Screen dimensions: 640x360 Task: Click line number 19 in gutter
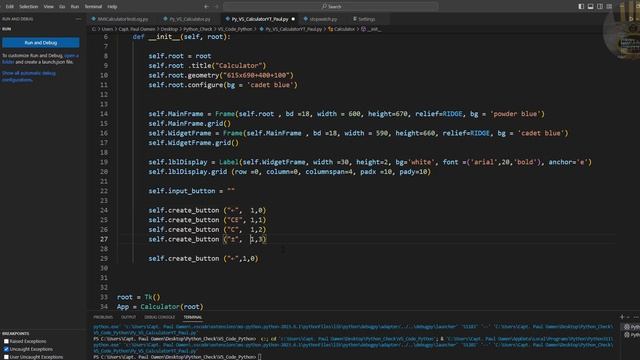click(x=104, y=162)
